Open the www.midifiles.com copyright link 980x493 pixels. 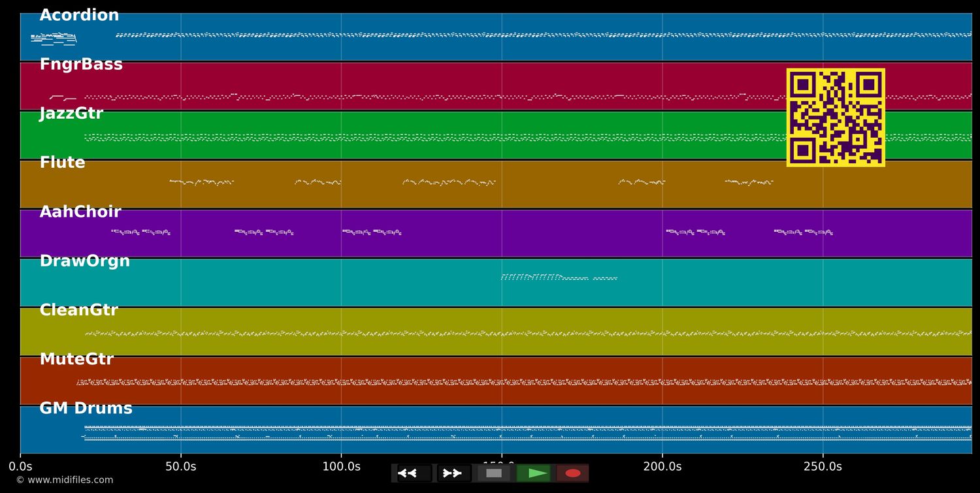pos(64,480)
